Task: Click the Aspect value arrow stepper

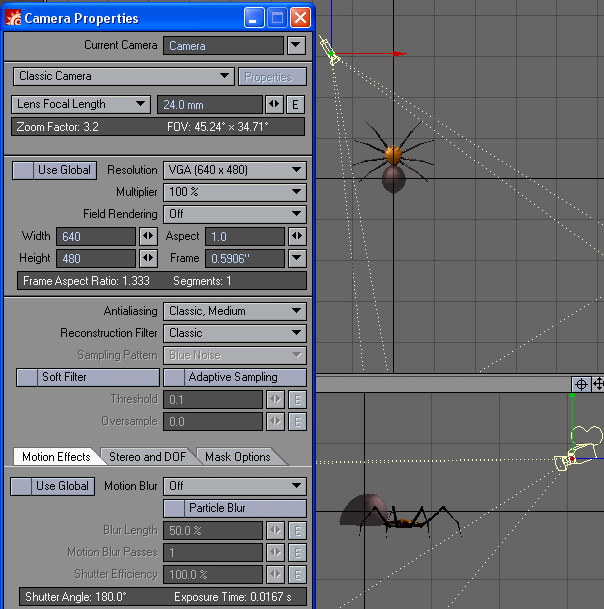Action: pos(296,237)
